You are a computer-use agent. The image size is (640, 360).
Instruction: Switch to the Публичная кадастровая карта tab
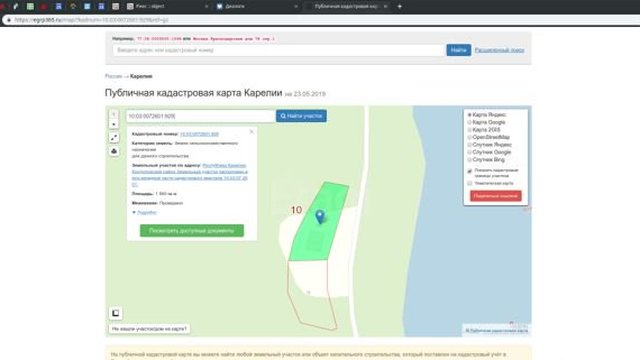point(346,7)
